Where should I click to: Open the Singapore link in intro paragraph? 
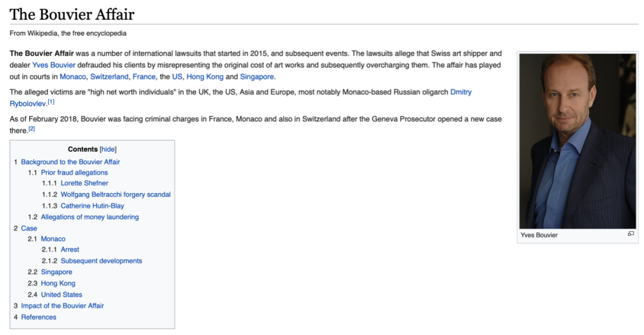point(256,77)
